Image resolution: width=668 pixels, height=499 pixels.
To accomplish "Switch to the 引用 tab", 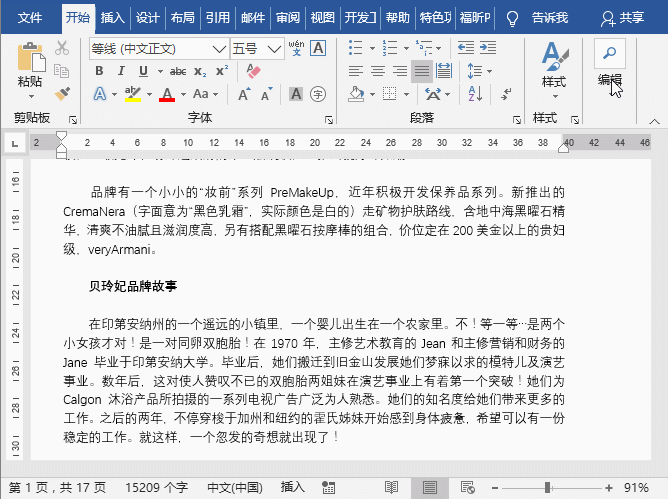I will pos(217,18).
